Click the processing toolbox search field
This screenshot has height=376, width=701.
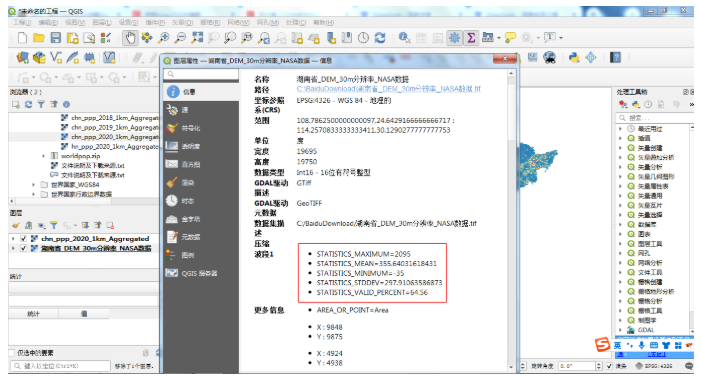(x=654, y=118)
